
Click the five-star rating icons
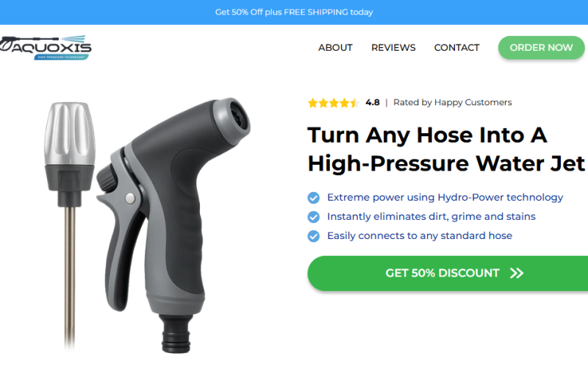[333, 103]
